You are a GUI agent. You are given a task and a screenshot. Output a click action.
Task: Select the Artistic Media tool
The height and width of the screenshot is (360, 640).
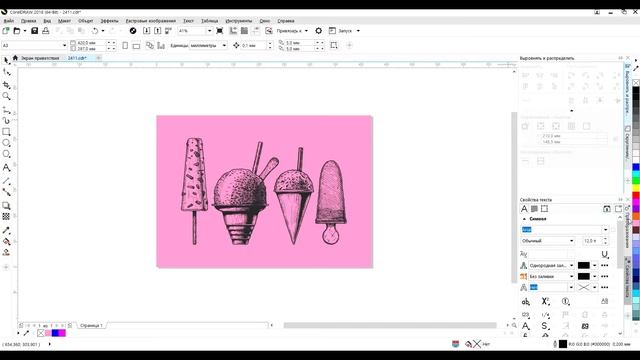(x=6, y=121)
